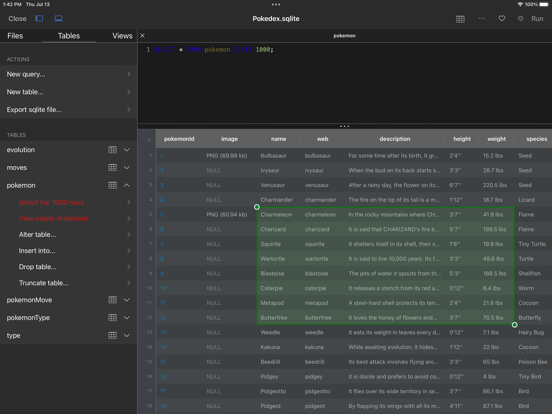Open the table grid view icon in toolbar
552x414 pixels.
tap(460, 19)
